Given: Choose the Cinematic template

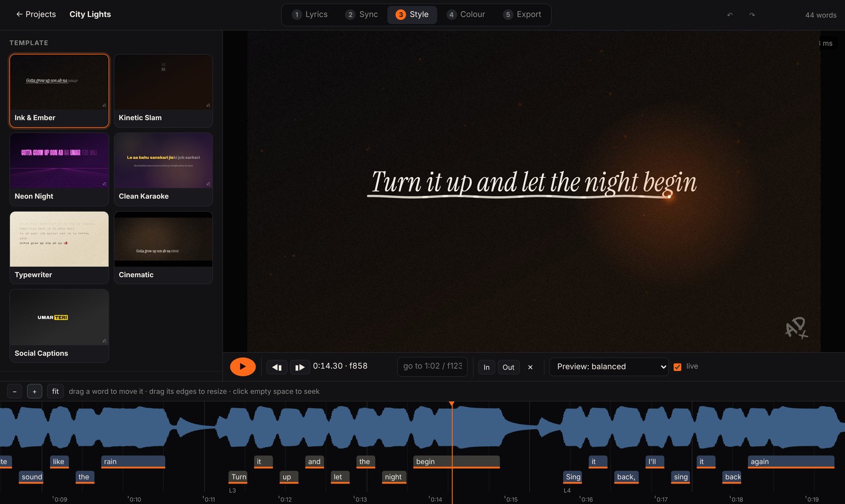Looking at the screenshot, I should tap(163, 248).
